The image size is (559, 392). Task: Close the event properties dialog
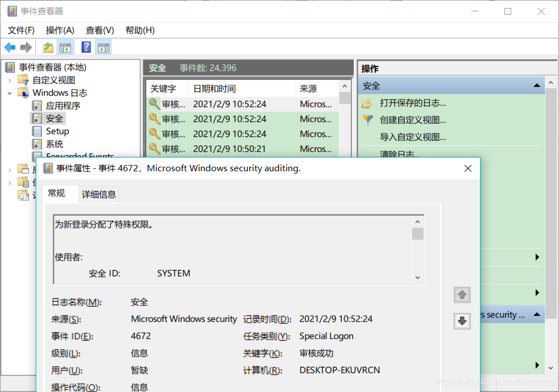[468, 168]
